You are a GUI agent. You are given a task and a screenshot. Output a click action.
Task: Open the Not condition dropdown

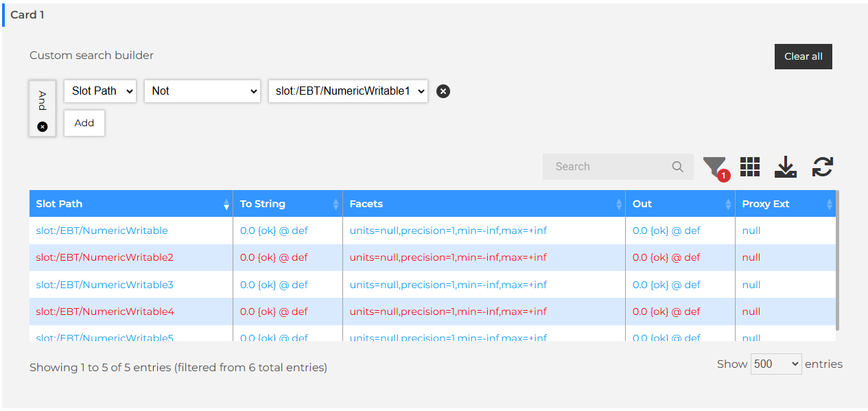click(x=202, y=91)
